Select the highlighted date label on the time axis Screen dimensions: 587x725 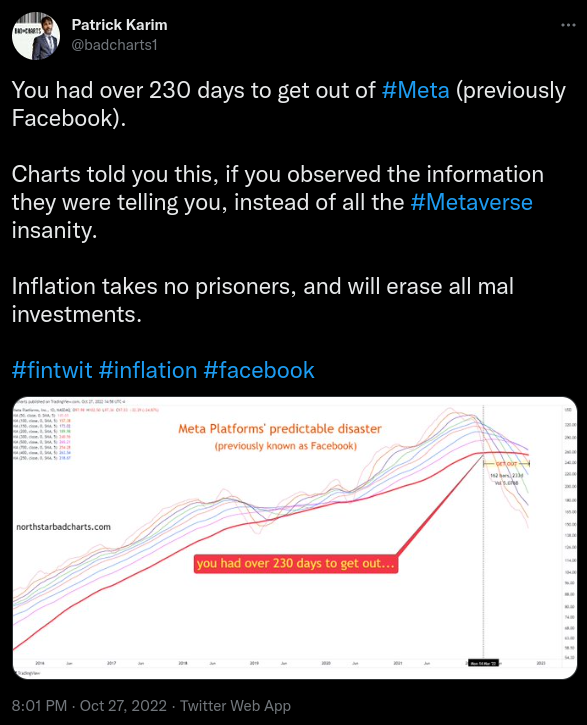pos(483,663)
